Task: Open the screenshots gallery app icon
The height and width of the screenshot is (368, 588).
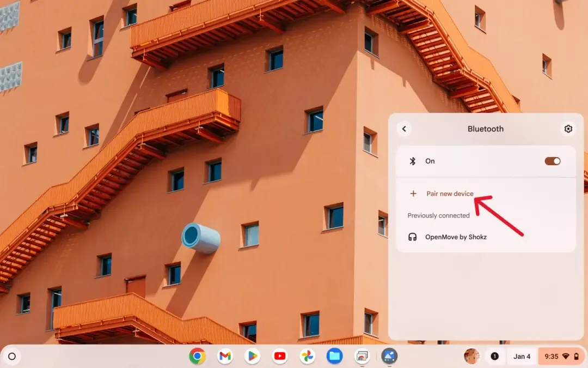Action: click(362, 356)
